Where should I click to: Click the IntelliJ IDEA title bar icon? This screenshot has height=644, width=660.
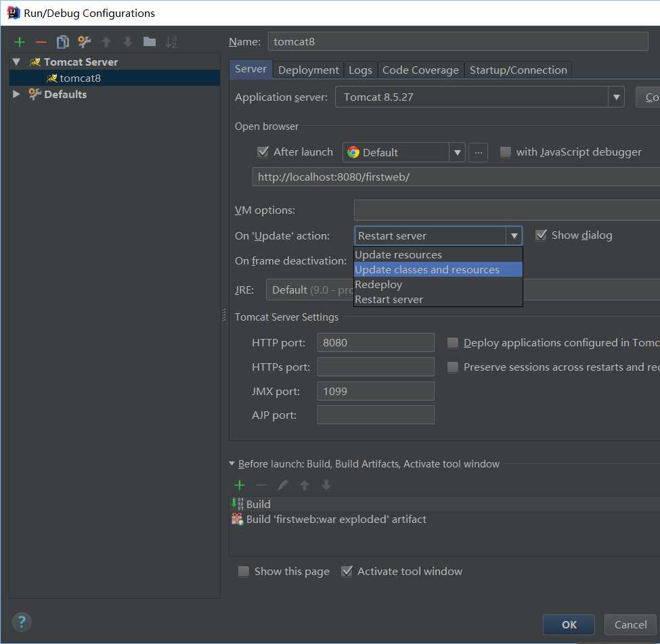(14, 13)
